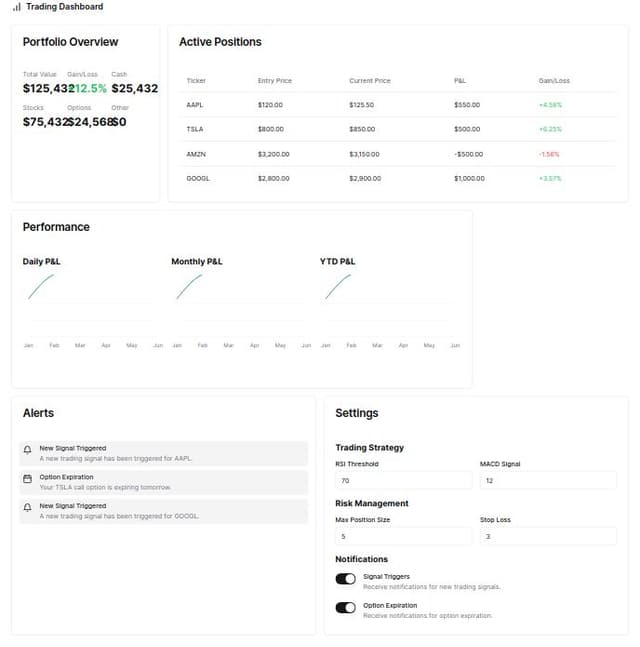
Task: Click the Ticker column header
Action: pyautogui.click(x=196, y=80)
